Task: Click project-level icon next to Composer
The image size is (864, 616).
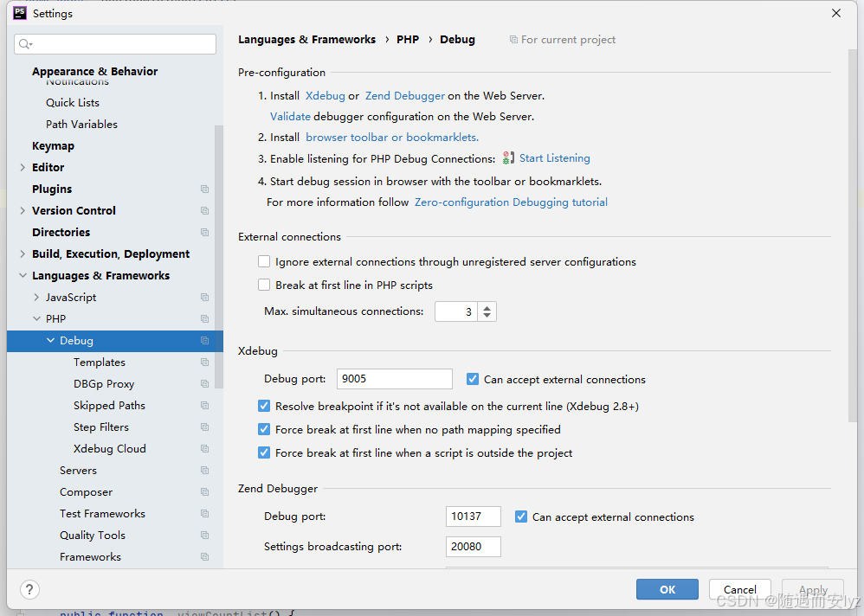Action: 205,492
